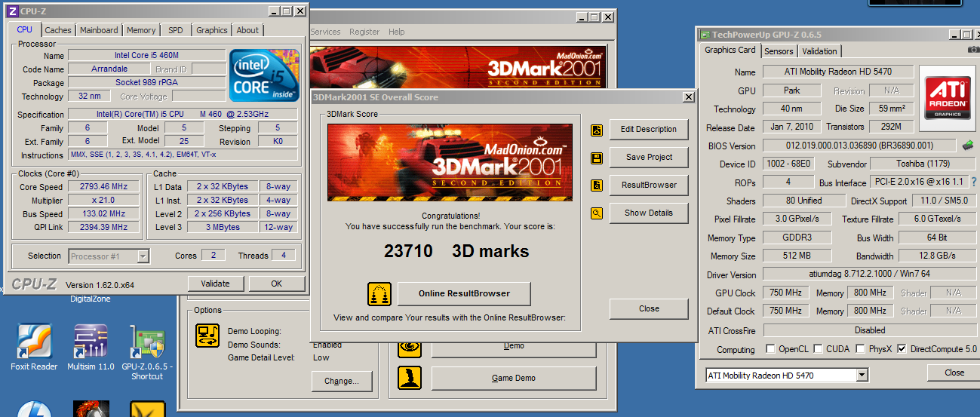Click the Bus Interface question mark icon

point(973,182)
